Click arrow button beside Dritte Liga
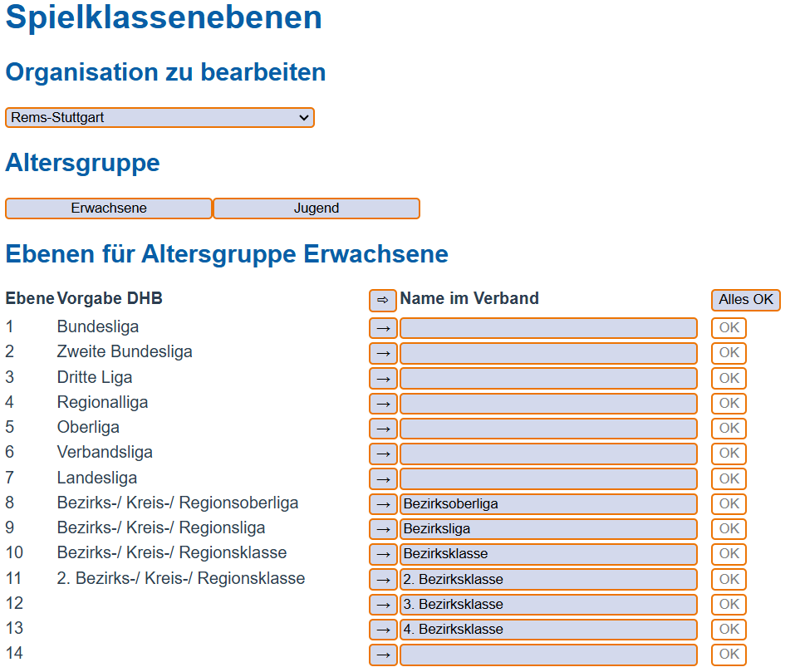Screen dimensions: 790x672 (x=383, y=379)
